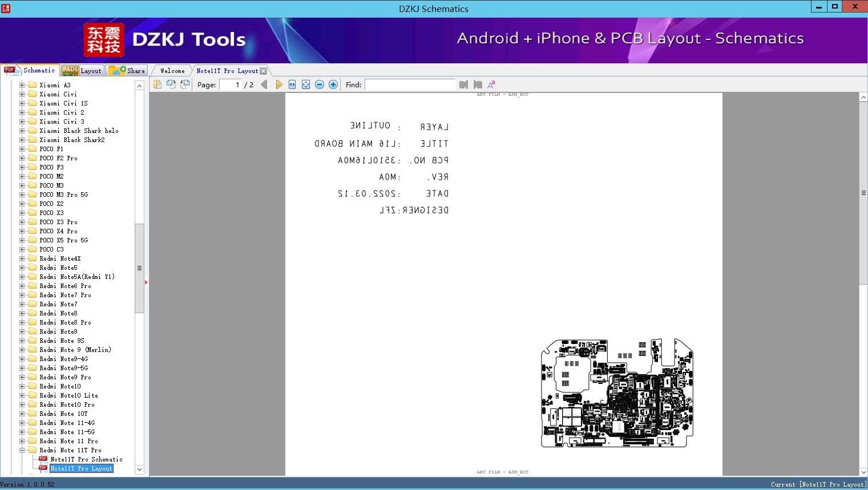Expand the Redmi Note 11 Pro node

point(22,441)
